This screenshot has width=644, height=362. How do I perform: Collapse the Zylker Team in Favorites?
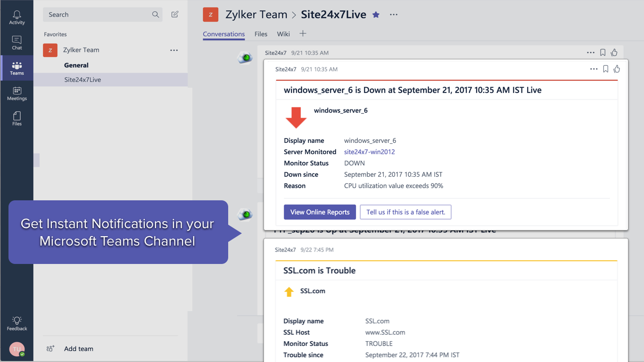[81, 50]
